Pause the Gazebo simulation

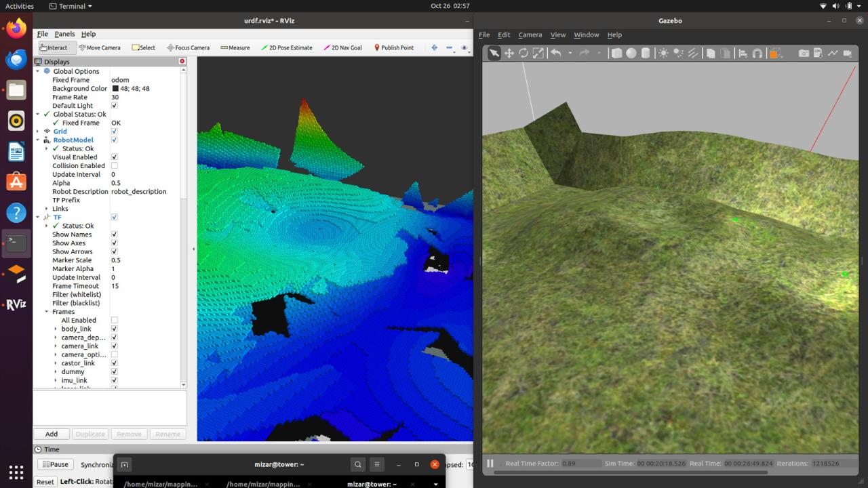tap(490, 464)
